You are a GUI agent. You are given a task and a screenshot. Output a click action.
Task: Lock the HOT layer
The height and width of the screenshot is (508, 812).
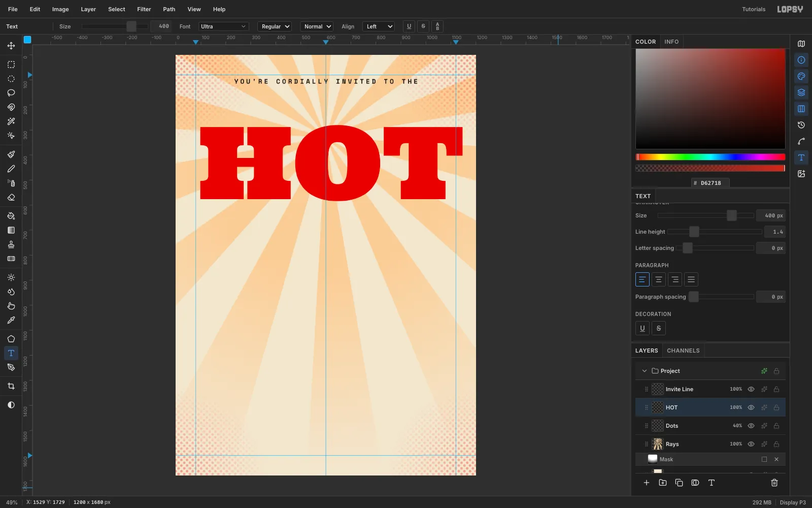[x=776, y=407]
